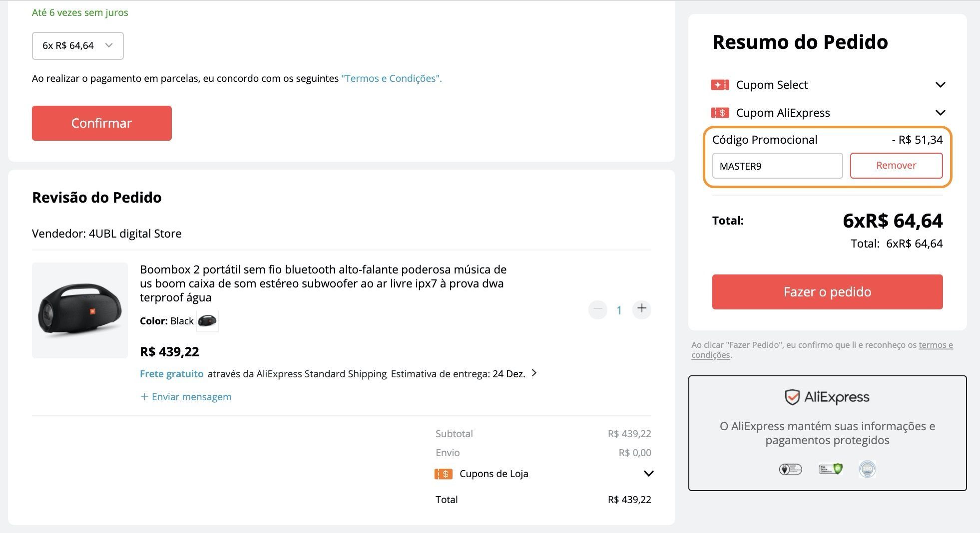Click the red Cupom Select ticket icon
Image resolution: width=980 pixels, height=533 pixels.
(x=720, y=85)
